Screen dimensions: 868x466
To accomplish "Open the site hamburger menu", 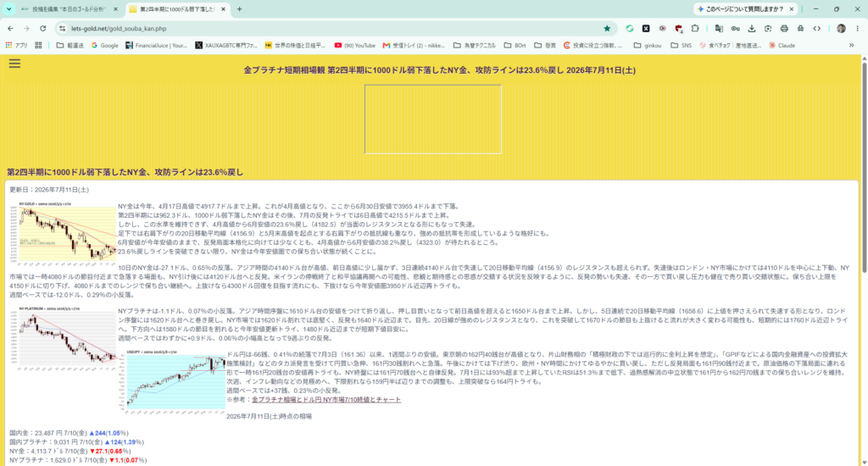I will (14, 64).
